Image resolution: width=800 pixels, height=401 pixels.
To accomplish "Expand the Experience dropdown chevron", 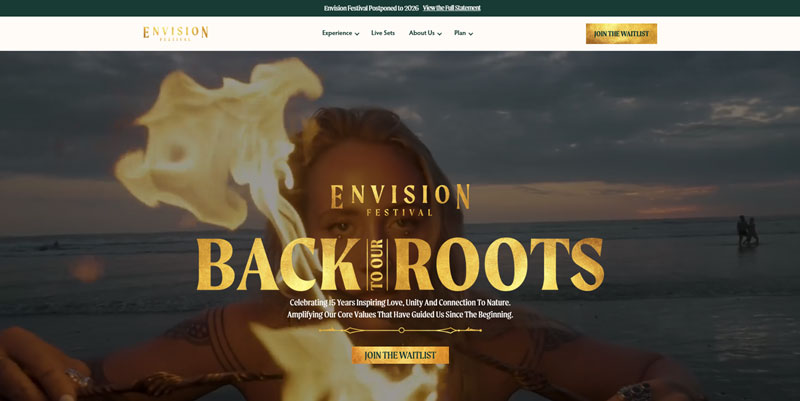I will tap(357, 34).
